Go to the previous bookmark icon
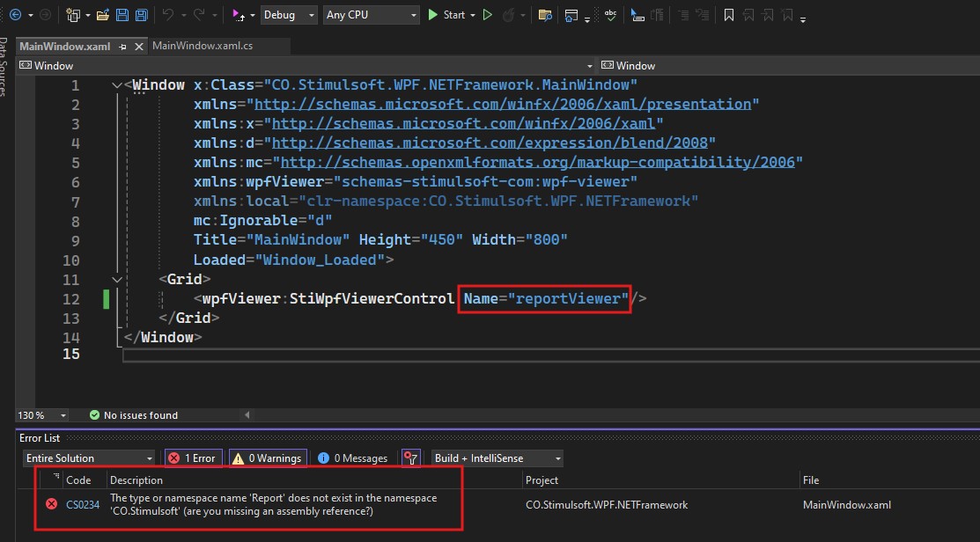 tap(748, 15)
